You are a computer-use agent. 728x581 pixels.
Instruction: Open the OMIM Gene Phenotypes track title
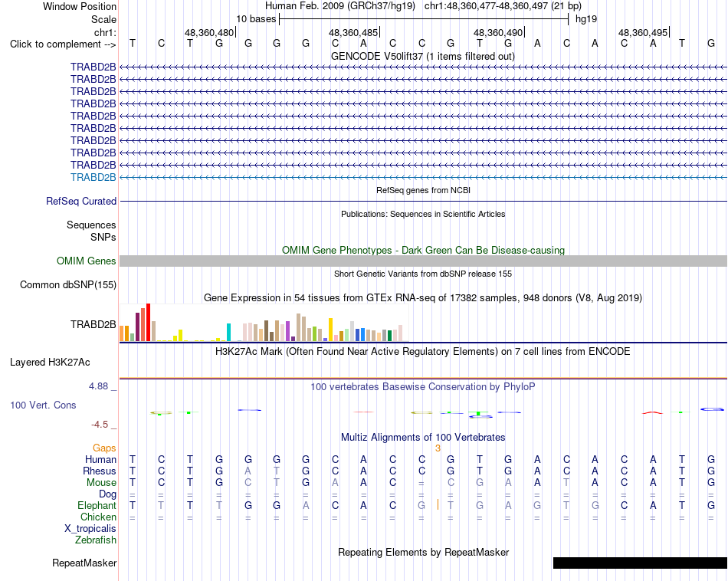(x=423, y=251)
